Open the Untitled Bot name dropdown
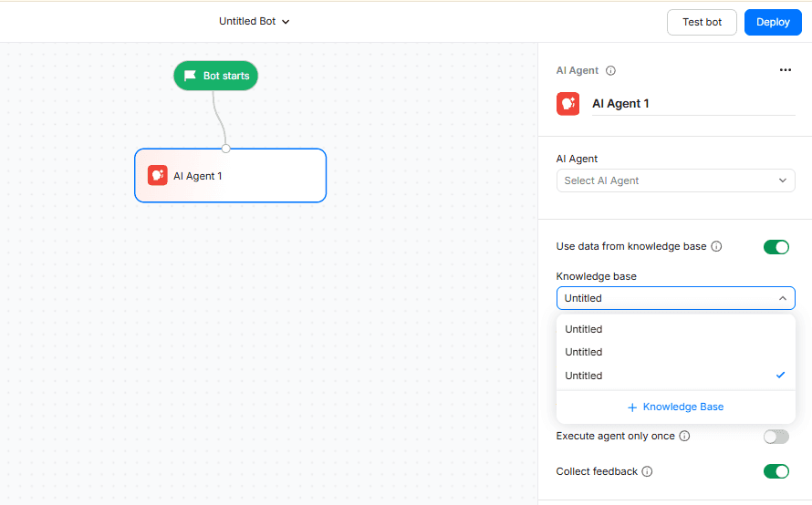812x505 pixels. [x=254, y=21]
